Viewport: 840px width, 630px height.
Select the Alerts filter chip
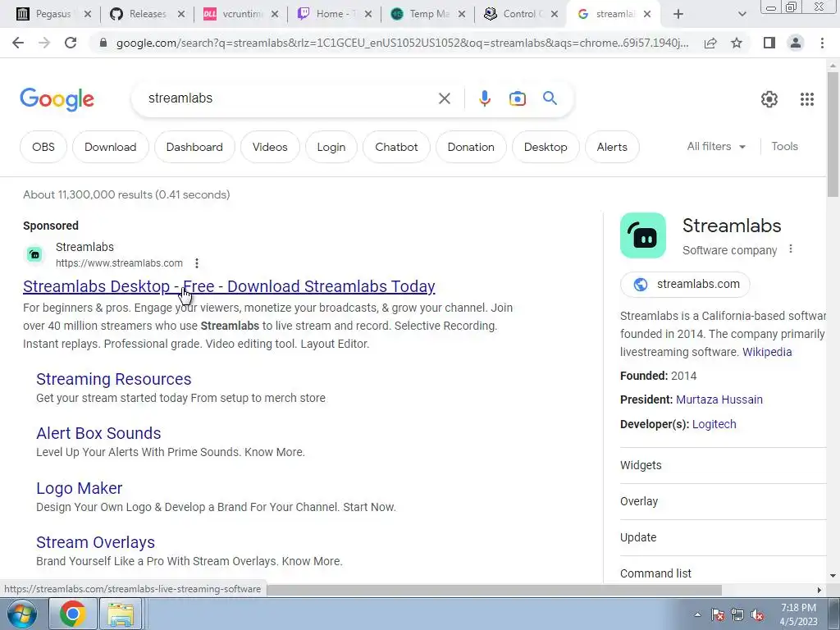point(612,147)
